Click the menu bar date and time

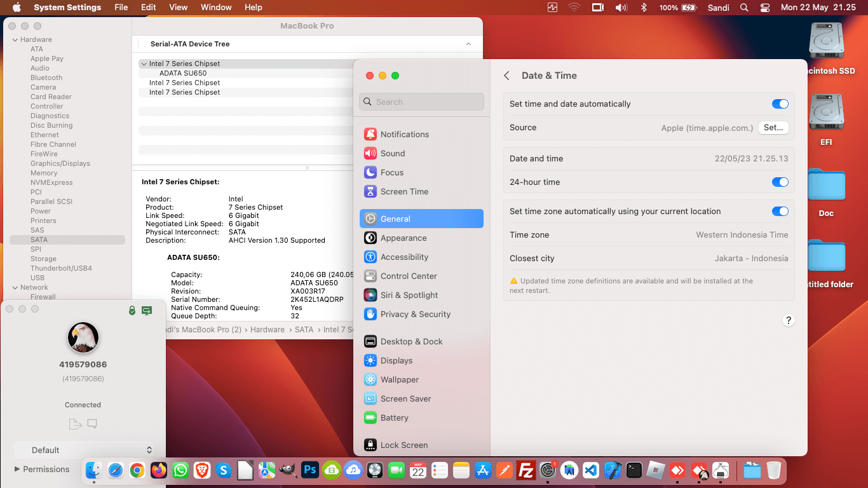click(818, 8)
